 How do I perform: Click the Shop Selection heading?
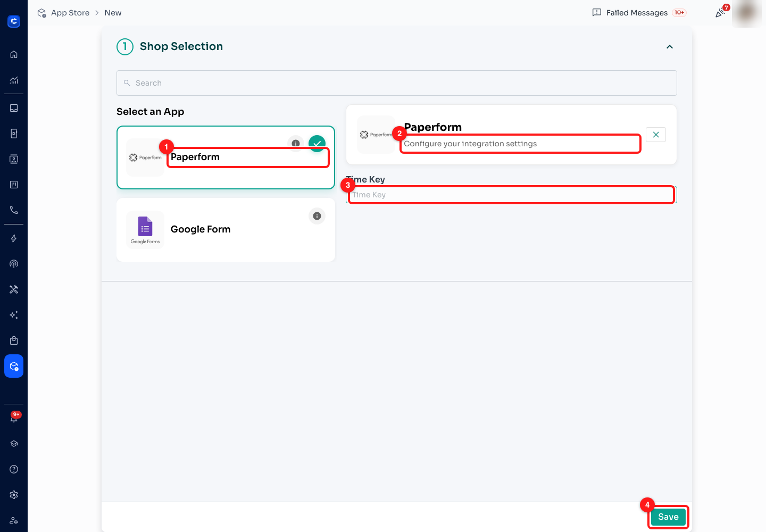[x=181, y=46]
